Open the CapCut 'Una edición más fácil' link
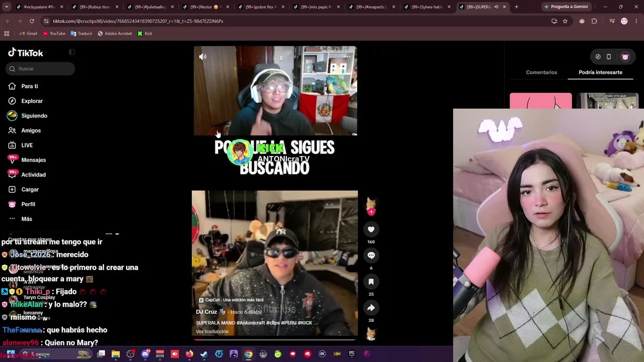This screenshot has width=644, height=362. 231,300
